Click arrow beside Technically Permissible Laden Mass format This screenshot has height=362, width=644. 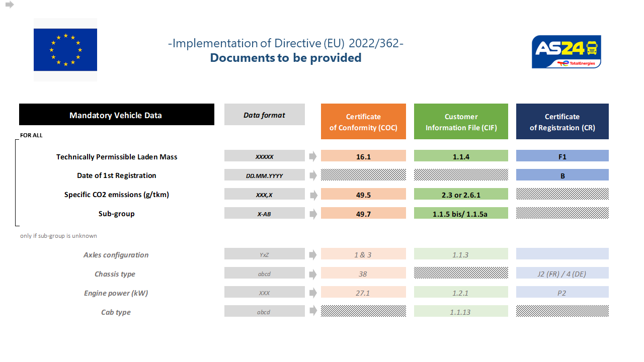(313, 156)
